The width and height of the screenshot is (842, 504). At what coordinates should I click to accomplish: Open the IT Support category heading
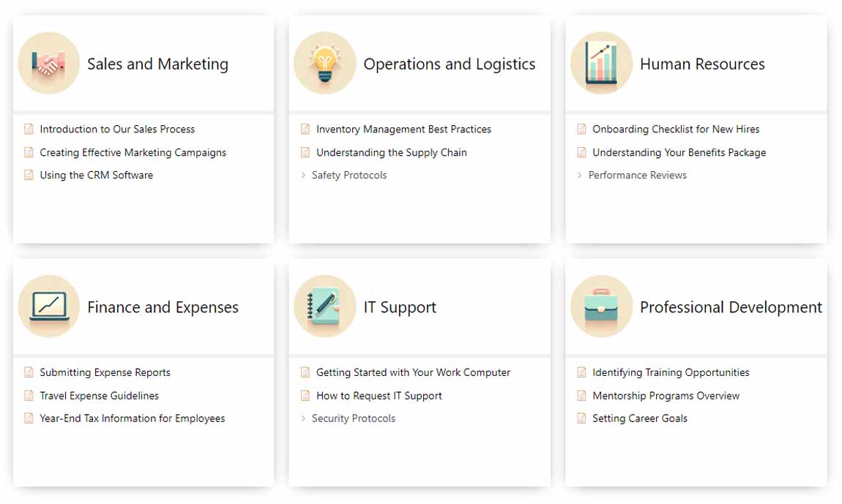[400, 307]
